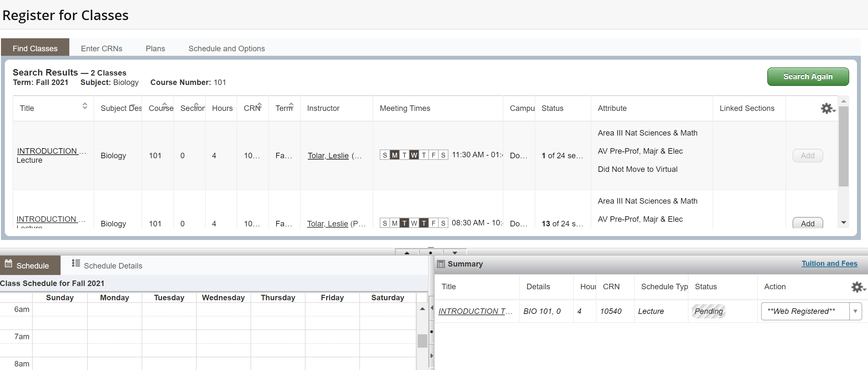Click the schedule grid vertical scrollbar thumb
Screen dimensions: 868x370
(x=422, y=341)
